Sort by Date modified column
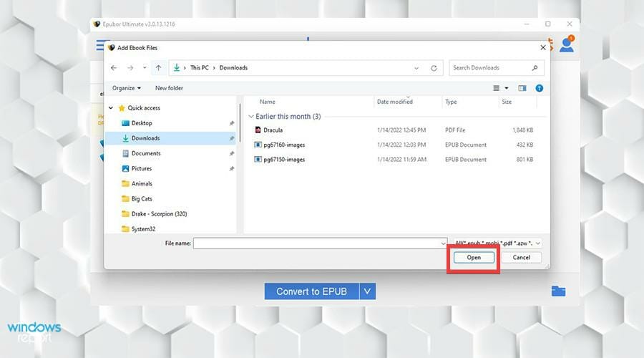644x358 pixels. [395, 102]
